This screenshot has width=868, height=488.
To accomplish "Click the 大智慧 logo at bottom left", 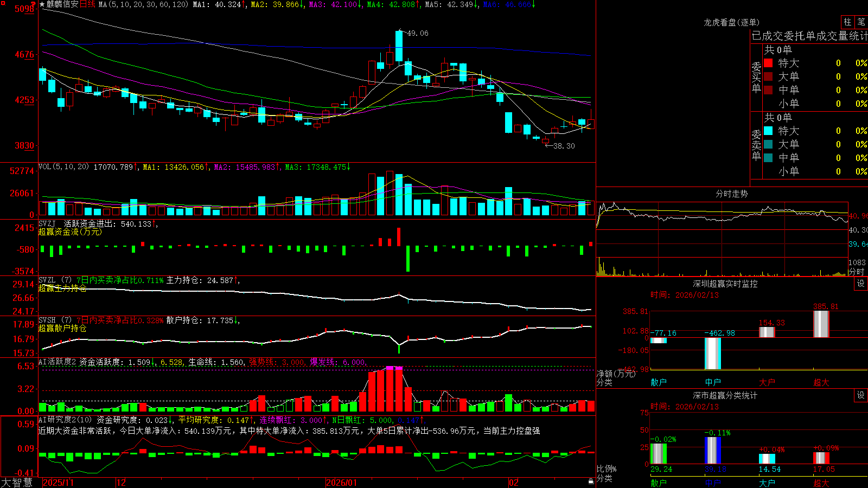I will (x=17, y=483).
